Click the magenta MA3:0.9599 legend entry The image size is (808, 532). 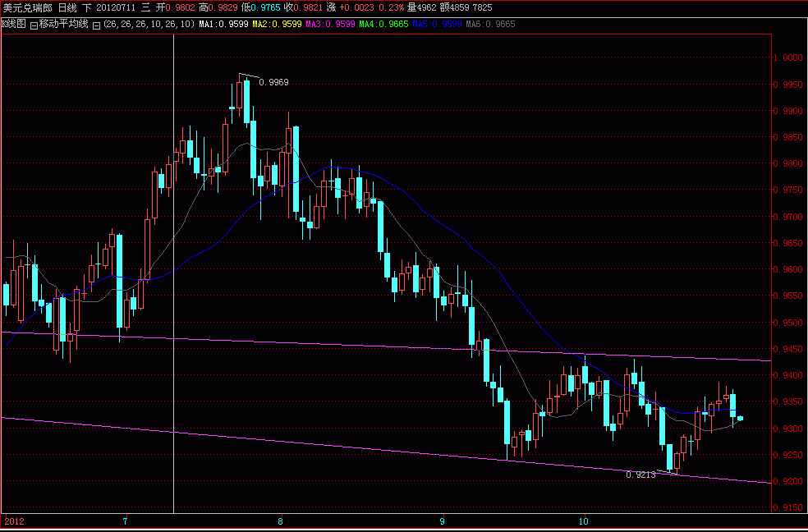(330, 24)
